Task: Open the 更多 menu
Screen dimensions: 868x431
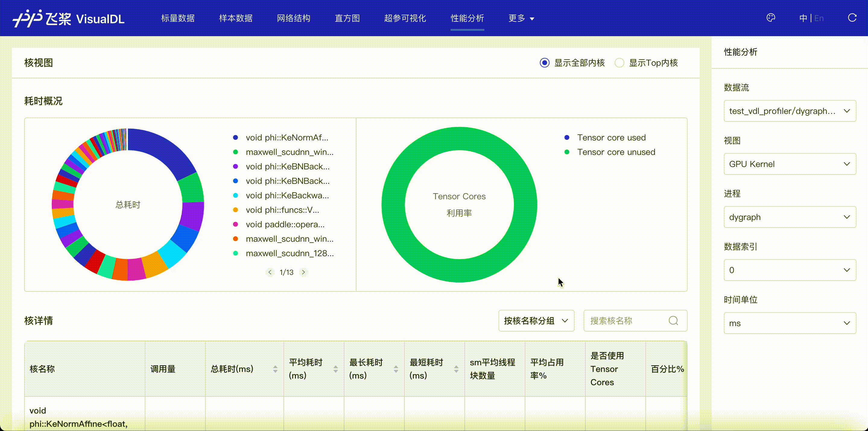Action: click(x=521, y=18)
